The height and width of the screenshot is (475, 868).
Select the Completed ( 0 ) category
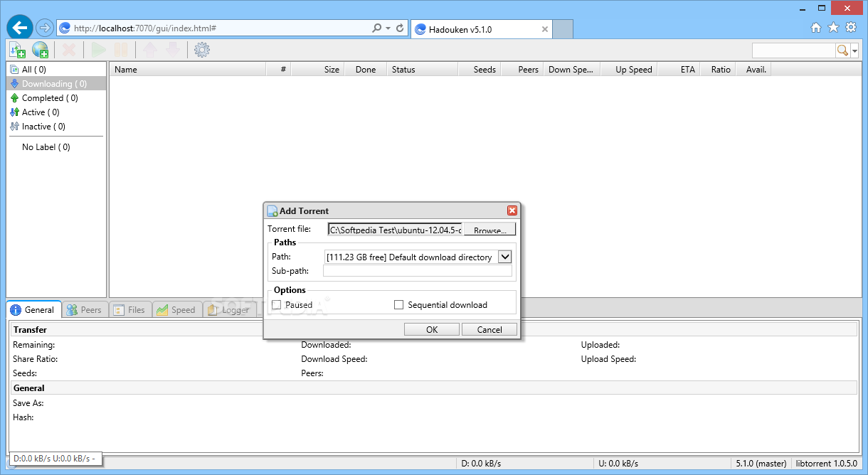56,98
